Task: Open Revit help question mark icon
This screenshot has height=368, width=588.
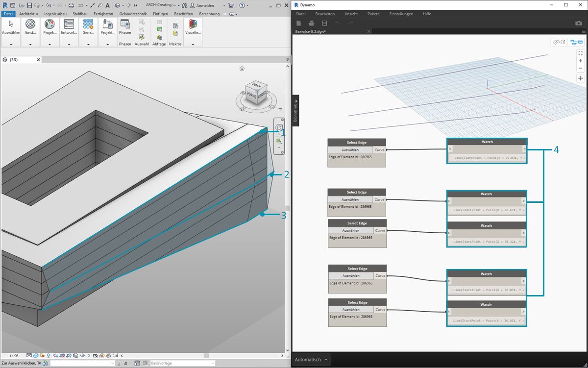Action: (243, 5)
